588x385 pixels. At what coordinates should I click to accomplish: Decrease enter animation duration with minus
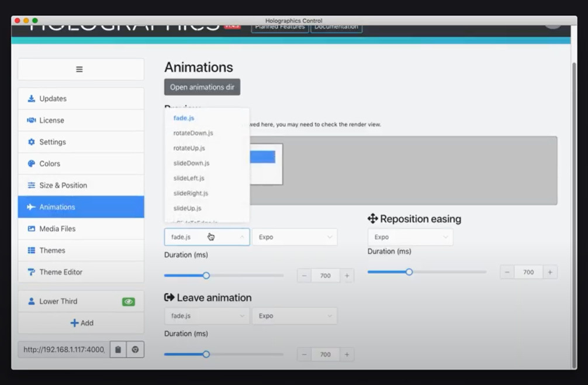pyautogui.click(x=304, y=276)
